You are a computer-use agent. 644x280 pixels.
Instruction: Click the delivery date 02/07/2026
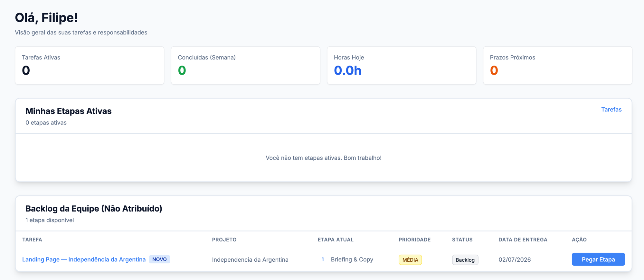point(515,260)
